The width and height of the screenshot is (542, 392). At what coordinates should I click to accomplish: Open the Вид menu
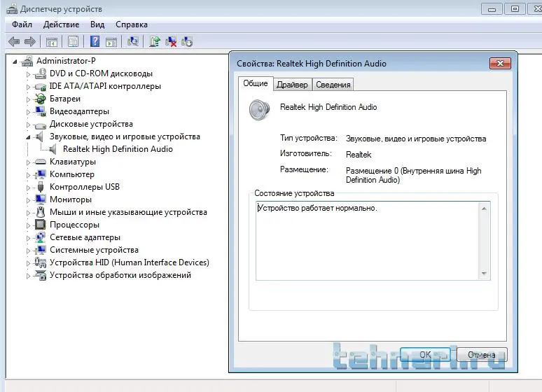(x=97, y=24)
